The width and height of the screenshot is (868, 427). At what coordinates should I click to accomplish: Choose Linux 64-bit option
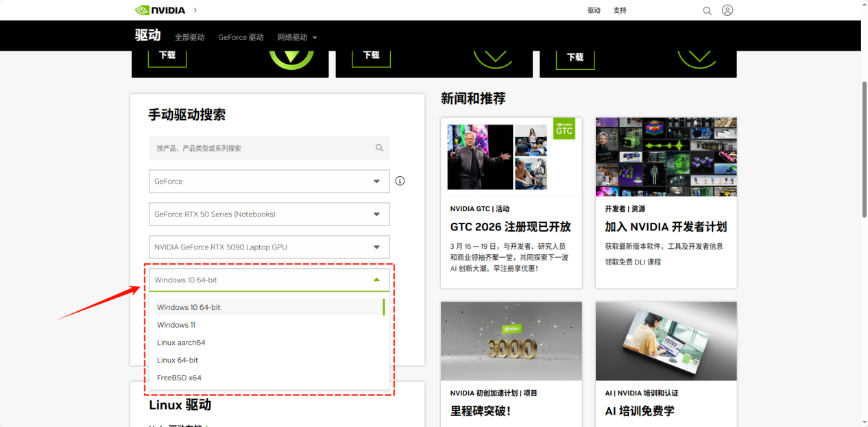pyautogui.click(x=178, y=360)
